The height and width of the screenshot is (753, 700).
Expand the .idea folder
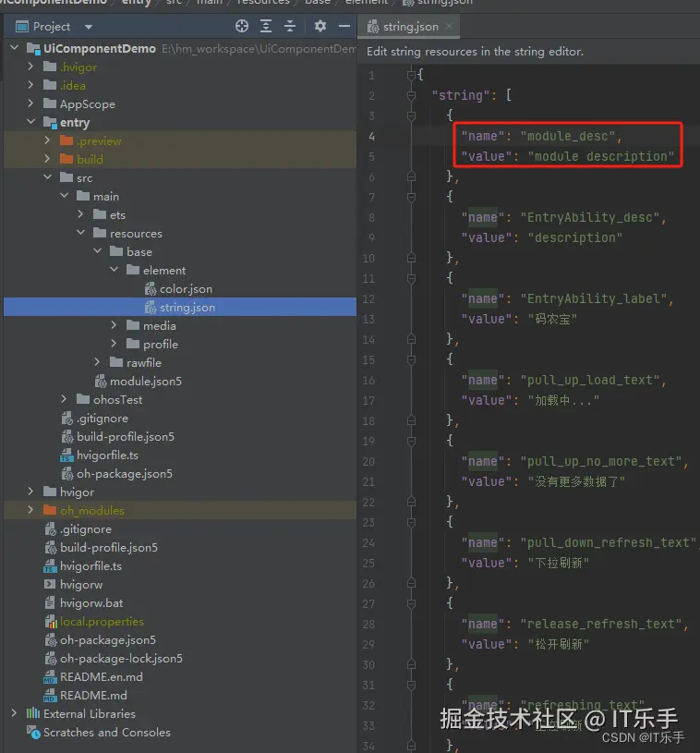(x=30, y=84)
